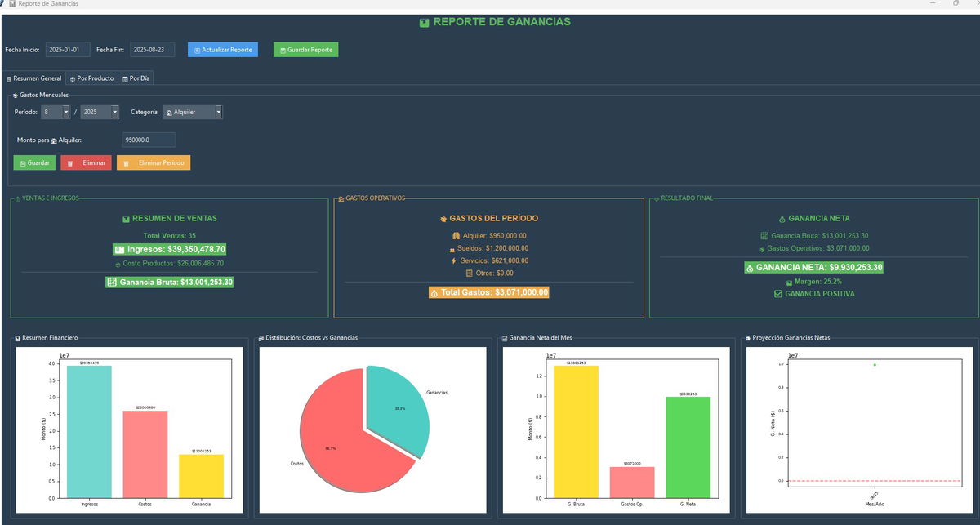
Task: Switch to the Por Producto tab
Action: click(91, 78)
